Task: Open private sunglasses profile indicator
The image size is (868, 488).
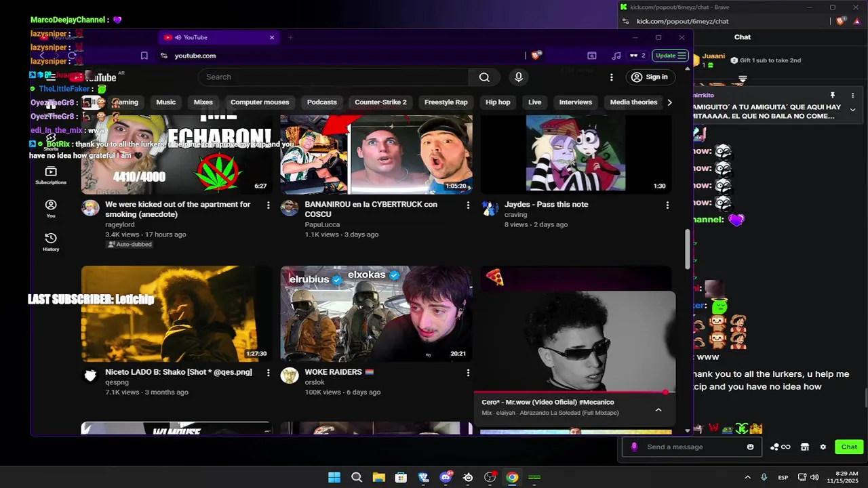Action: point(637,56)
